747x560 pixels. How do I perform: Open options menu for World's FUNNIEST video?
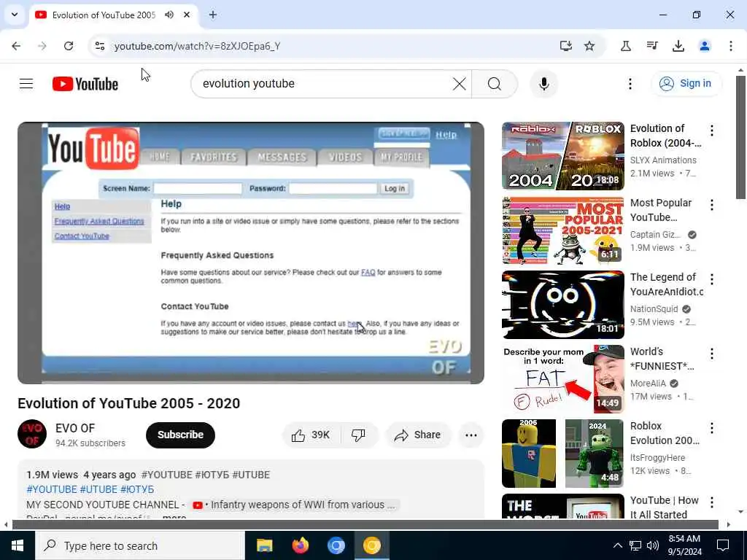coord(711,354)
